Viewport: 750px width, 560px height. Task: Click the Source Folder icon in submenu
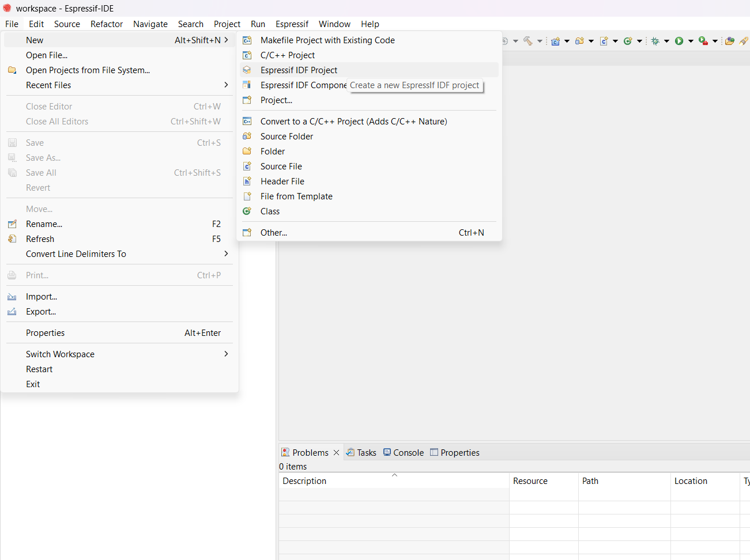click(x=247, y=137)
